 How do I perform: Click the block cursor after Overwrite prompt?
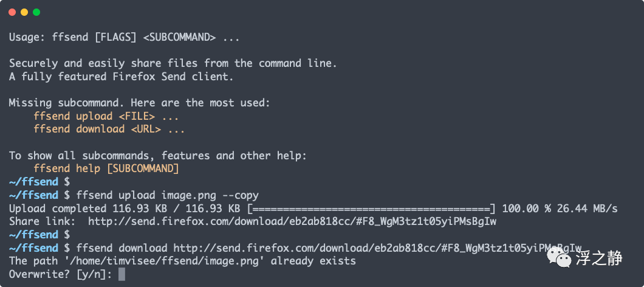click(122, 274)
